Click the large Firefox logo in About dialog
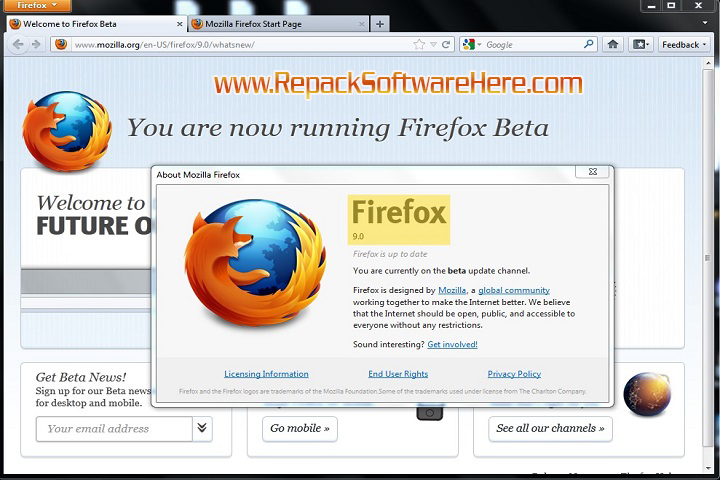The image size is (720, 480). [255, 263]
